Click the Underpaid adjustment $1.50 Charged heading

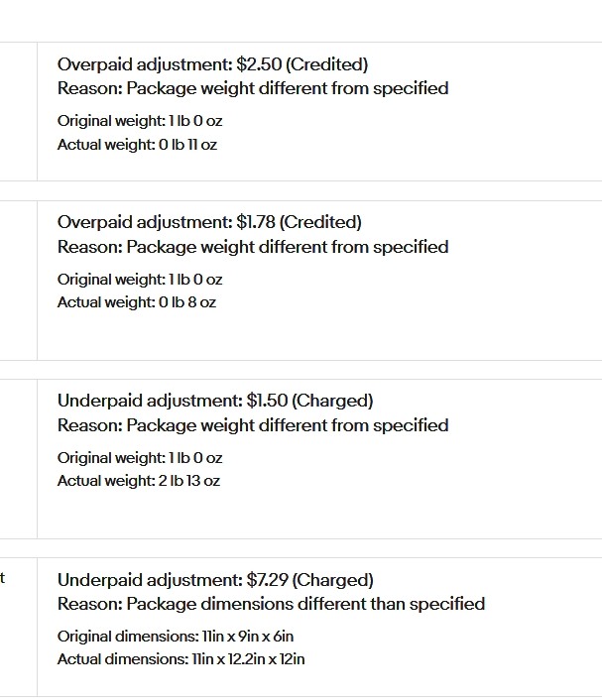coord(215,401)
